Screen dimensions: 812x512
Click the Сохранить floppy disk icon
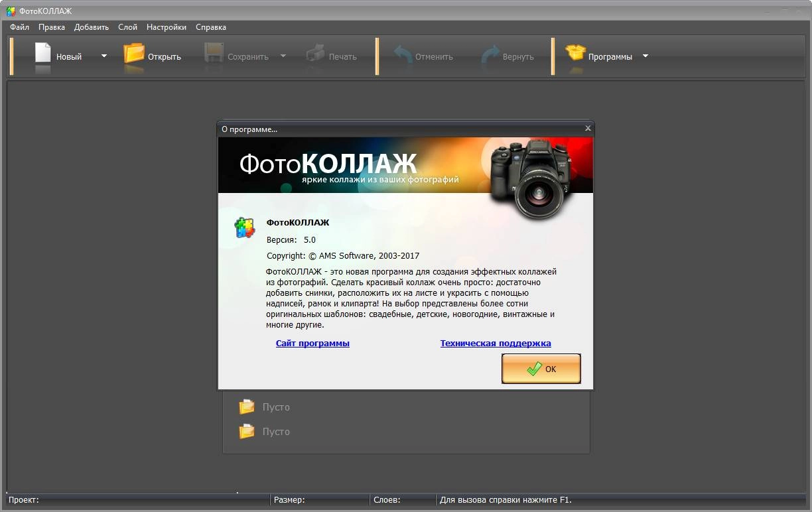214,53
